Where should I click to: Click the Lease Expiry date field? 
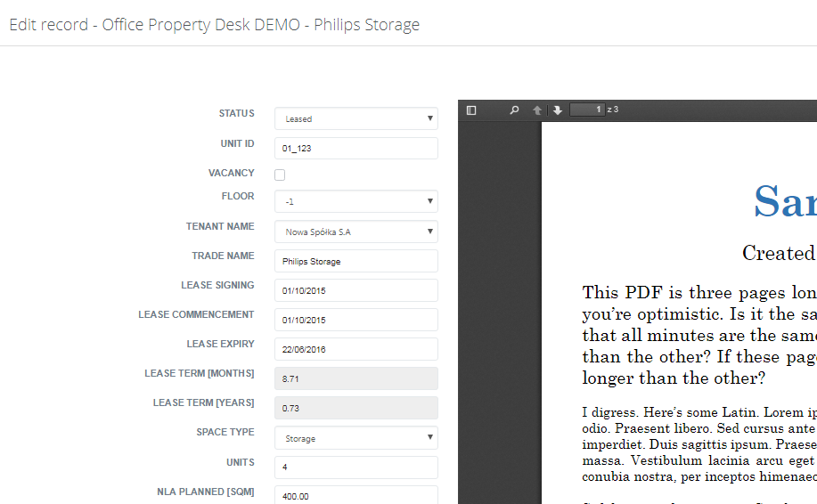point(356,349)
